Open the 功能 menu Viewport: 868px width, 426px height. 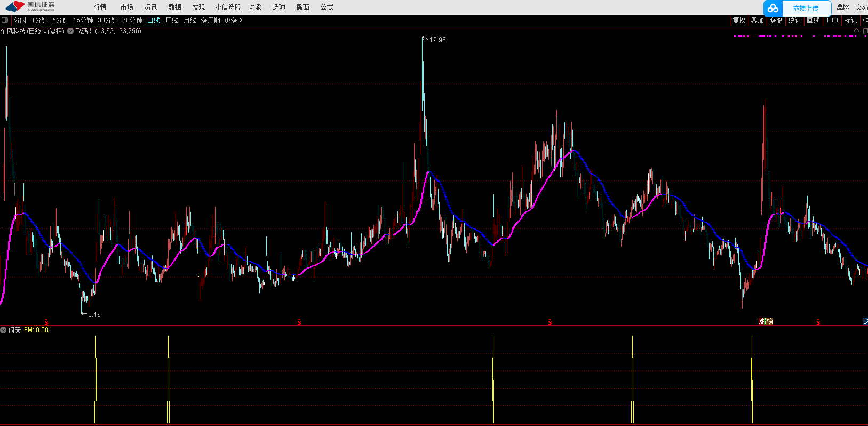pyautogui.click(x=254, y=7)
